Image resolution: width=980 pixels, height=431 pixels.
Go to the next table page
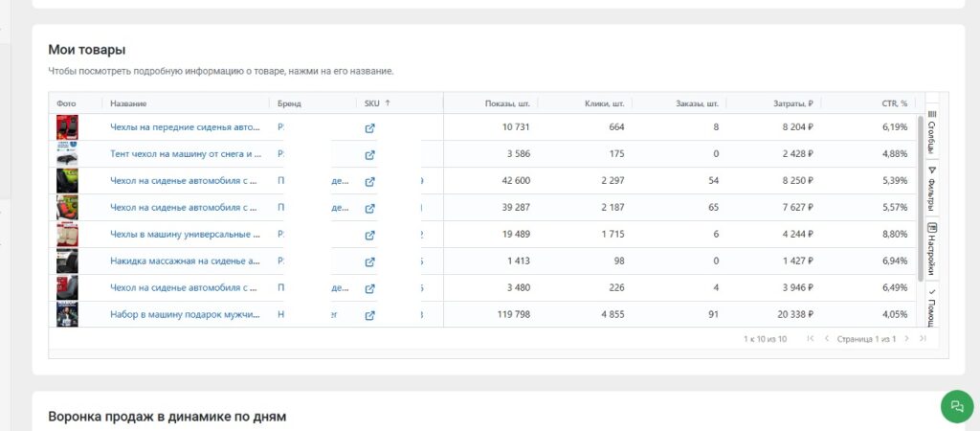coord(905,339)
